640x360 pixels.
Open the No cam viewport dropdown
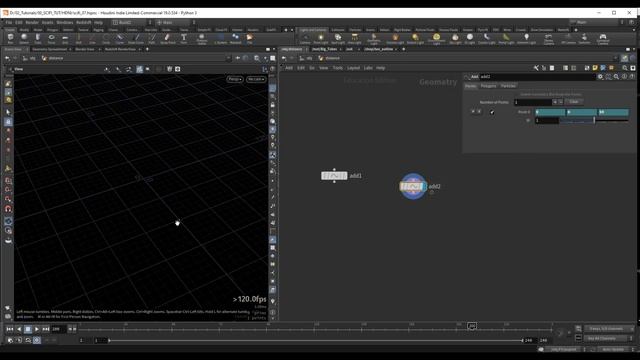click(256, 79)
